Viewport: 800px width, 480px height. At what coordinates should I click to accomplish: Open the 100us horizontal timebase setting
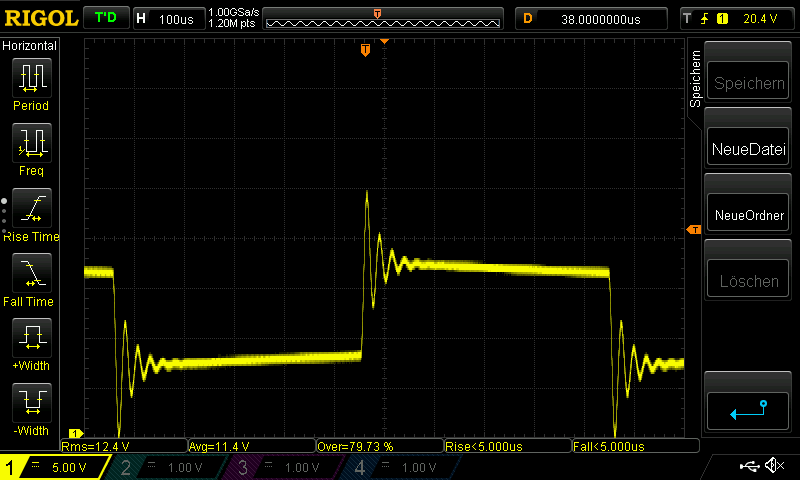[168, 19]
